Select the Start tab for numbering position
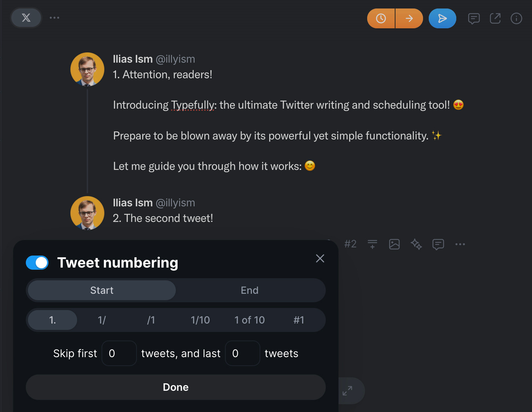532x412 pixels. [102, 290]
